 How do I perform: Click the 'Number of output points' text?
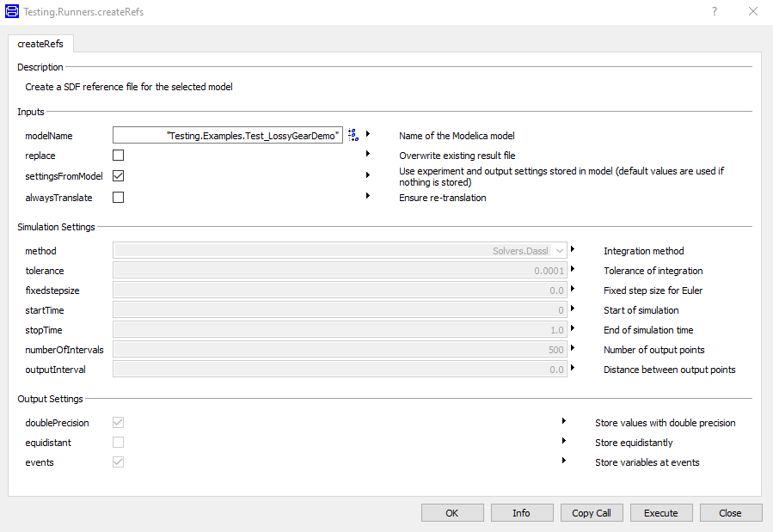click(653, 350)
